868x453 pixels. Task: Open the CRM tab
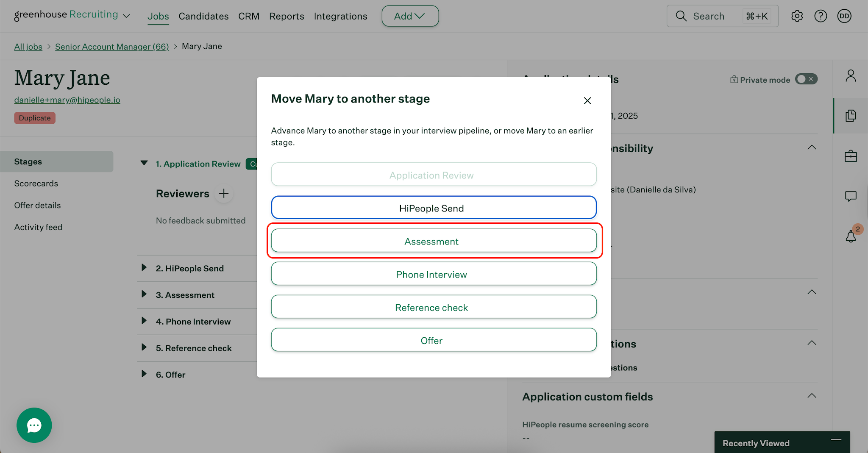point(249,16)
